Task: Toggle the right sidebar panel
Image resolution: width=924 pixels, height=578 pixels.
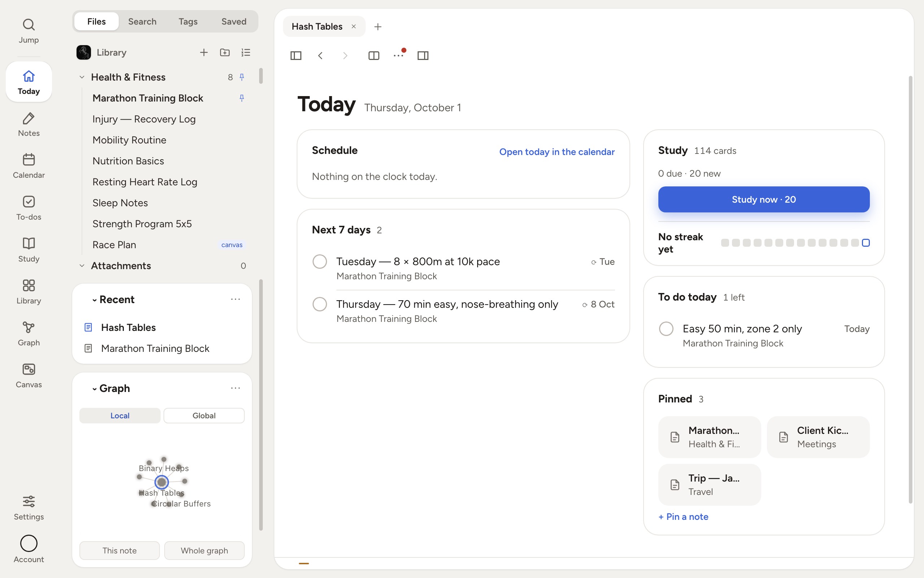Action: click(x=423, y=56)
